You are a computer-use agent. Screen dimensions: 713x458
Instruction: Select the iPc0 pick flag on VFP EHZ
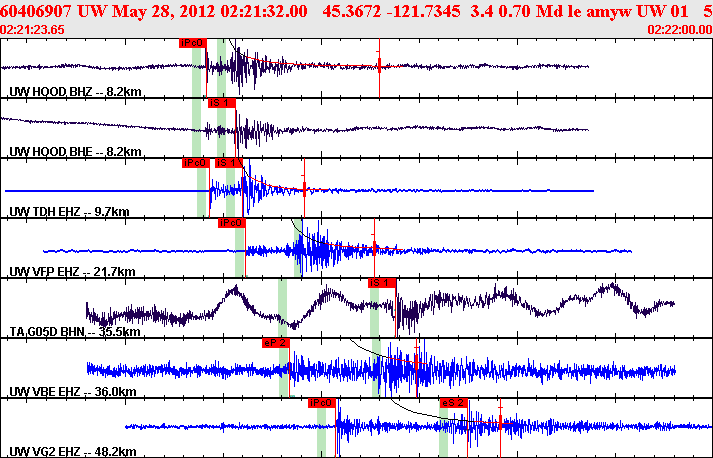coord(231,223)
